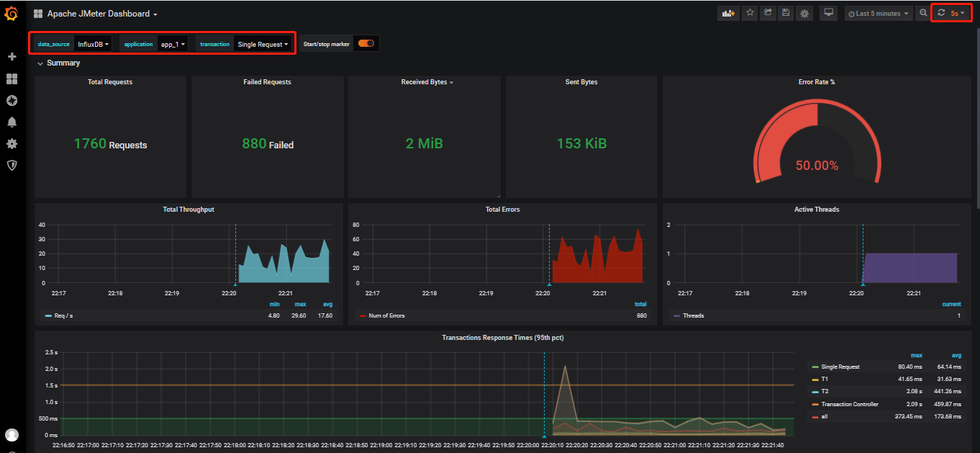The width and height of the screenshot is (980, 453).
Task: Open the Sent Bytes panel title
Action: 581,82
